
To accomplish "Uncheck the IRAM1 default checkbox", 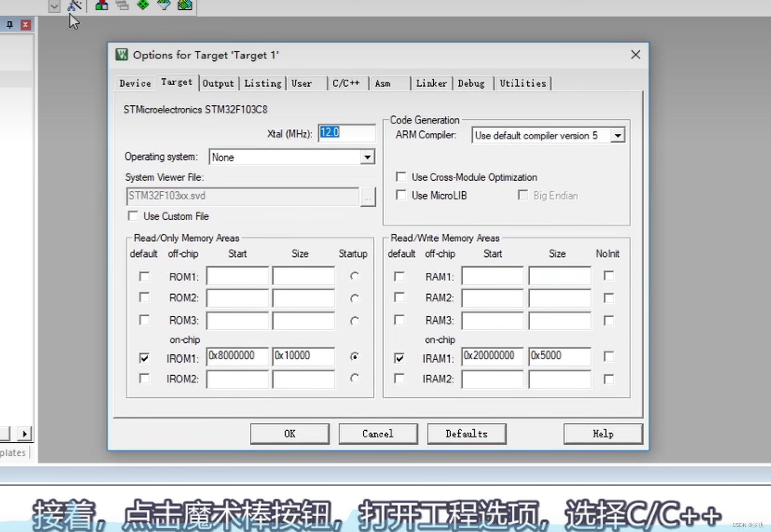I will [x=399, y=358].
